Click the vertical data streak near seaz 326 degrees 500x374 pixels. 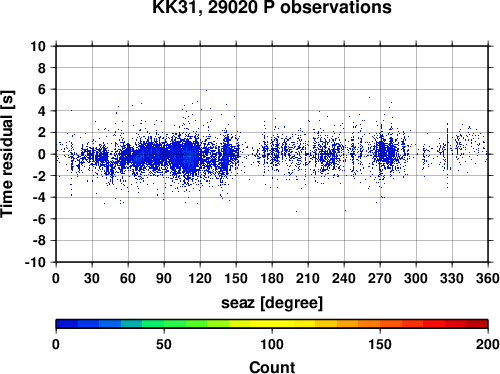pos(447,148)
